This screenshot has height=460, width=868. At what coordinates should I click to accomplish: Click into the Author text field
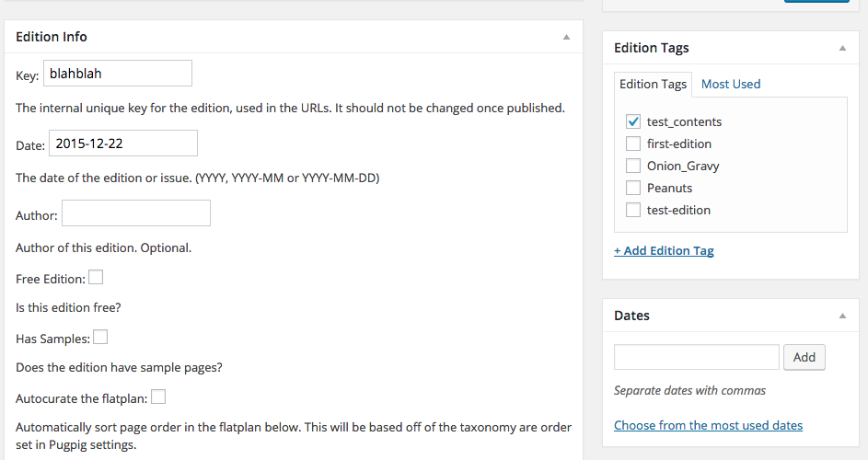tap(136, 213)
